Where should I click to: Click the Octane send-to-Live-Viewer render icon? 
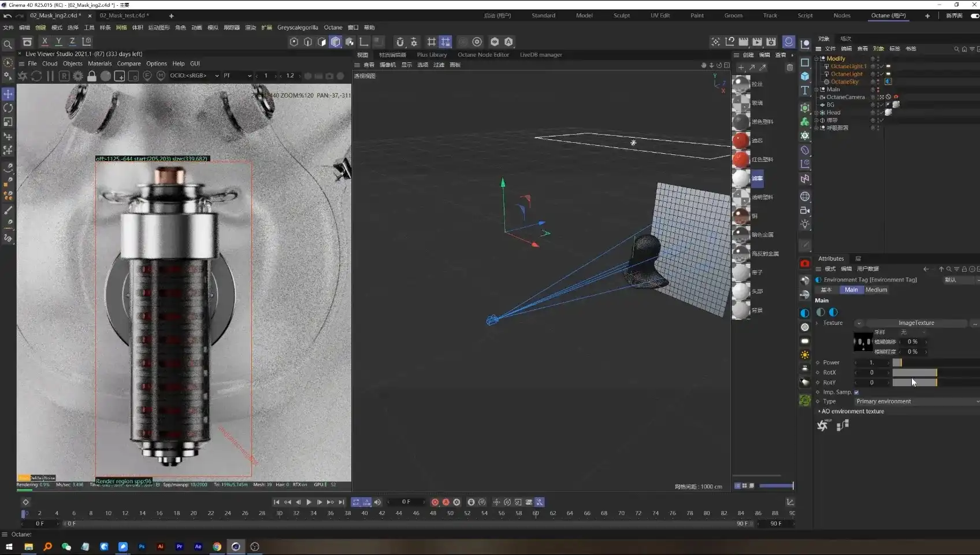23,76
